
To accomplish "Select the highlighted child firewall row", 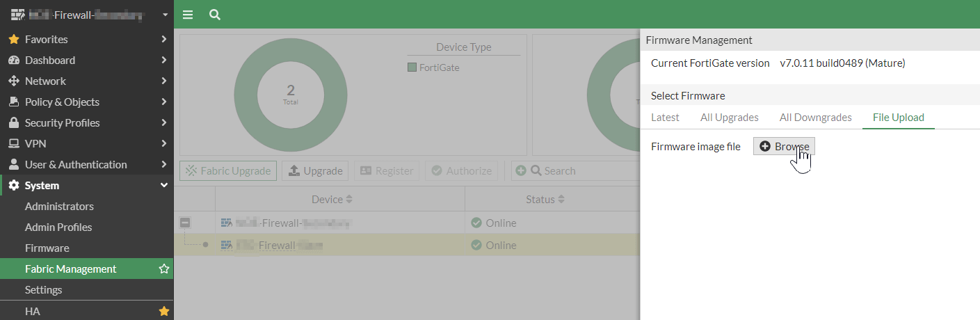I will pos(406,245).
